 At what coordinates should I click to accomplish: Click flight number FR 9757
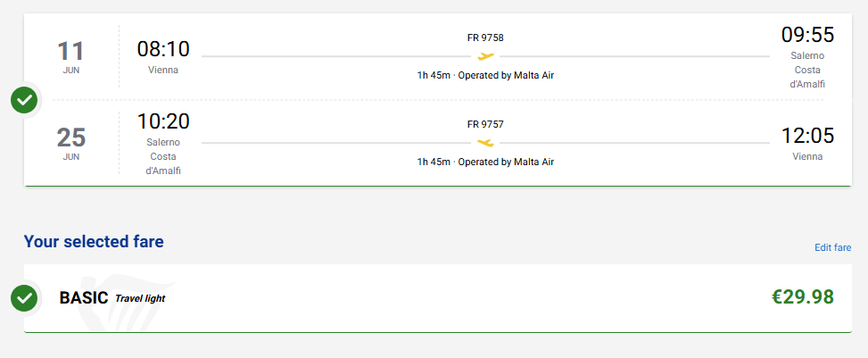pos(485,125)
